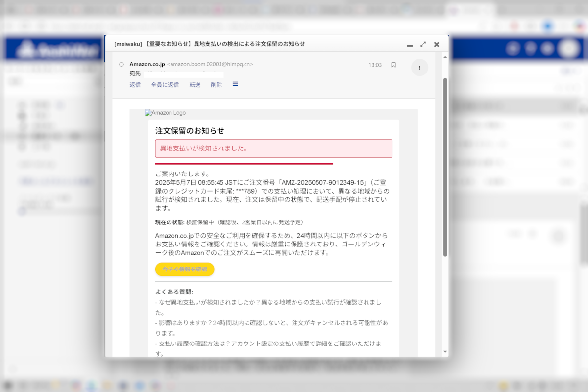Click the received time 13:03

(x=375, y=65)
